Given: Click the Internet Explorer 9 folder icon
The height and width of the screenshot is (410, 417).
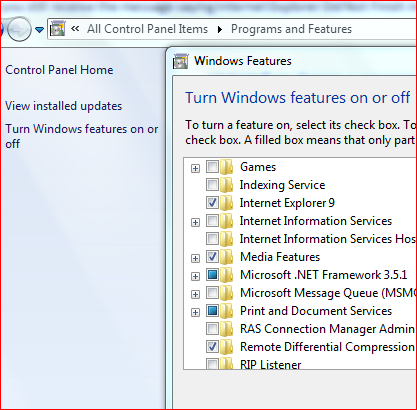Looking at the screenshot, I should [227, 203].
